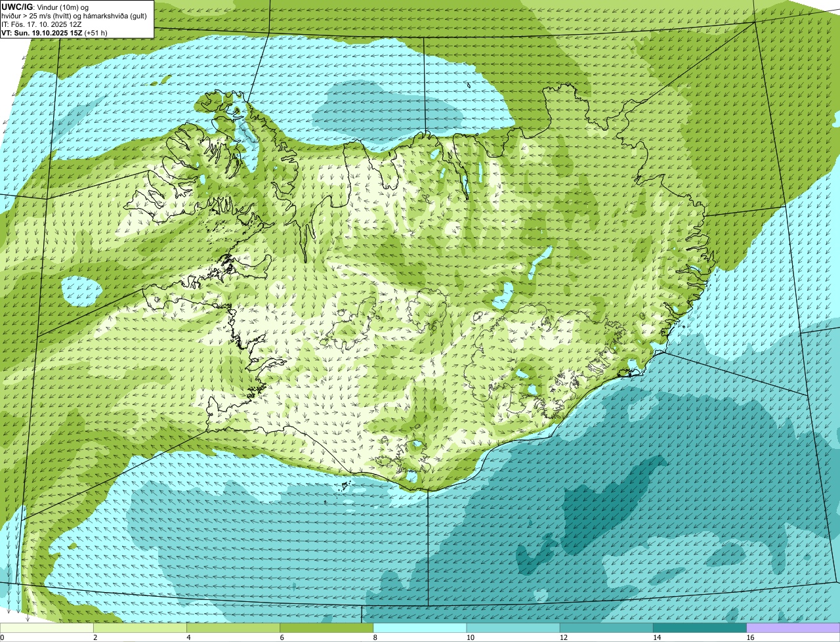Click the legend label '12'
This screenshot has width=840, height=642.
point(564,637)
